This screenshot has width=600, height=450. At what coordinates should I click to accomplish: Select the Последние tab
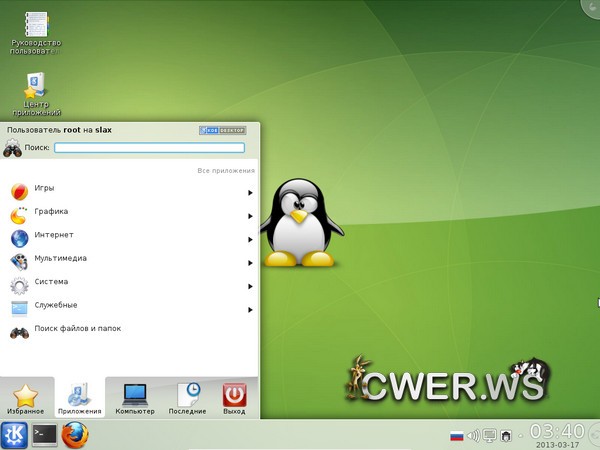pyautogui.click(x=187, y=398)
